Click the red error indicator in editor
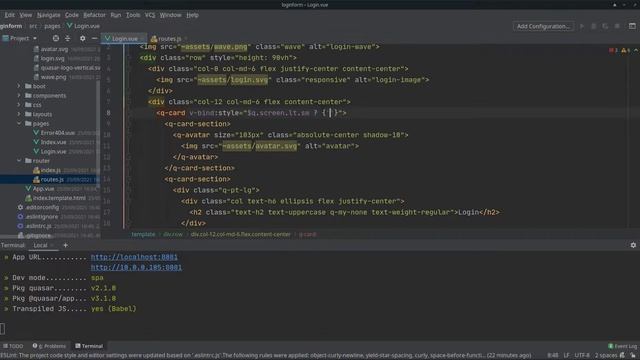Image resolution: width=640 pixels, height=360 pixels. pyautogui.click(x=613, y=50)
